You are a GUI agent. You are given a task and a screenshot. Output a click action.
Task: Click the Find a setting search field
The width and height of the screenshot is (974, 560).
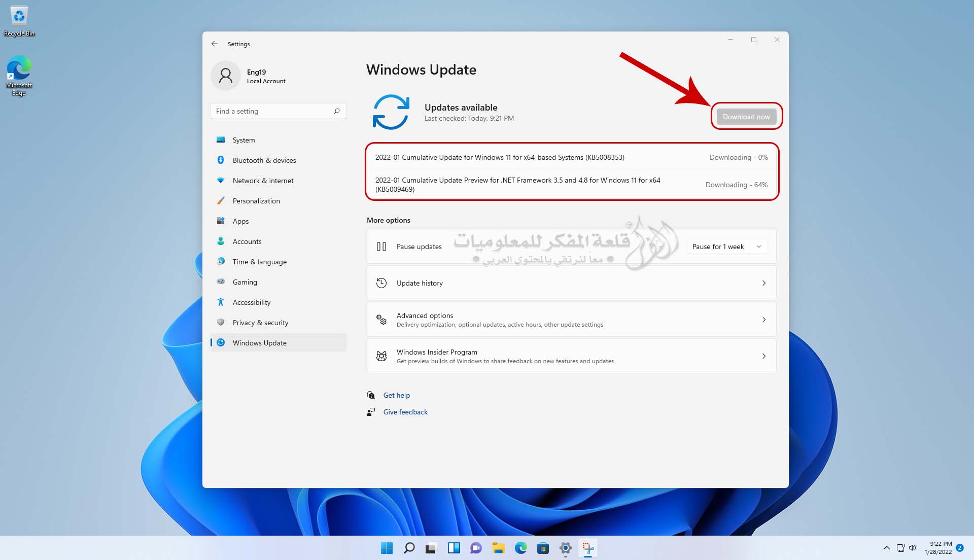(x=278, y=111)
